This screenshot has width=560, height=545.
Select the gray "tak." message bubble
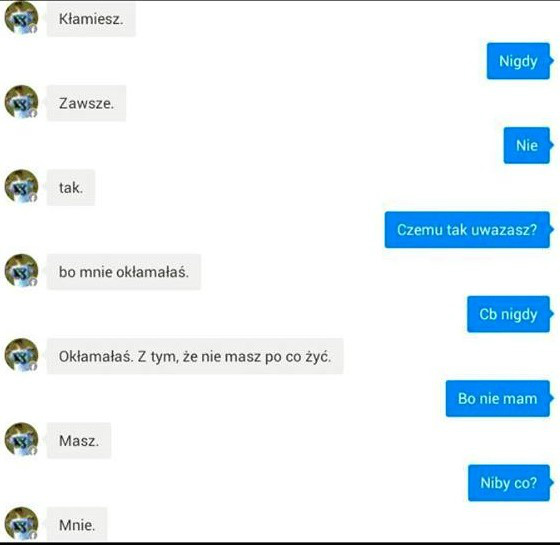[71, 188]
